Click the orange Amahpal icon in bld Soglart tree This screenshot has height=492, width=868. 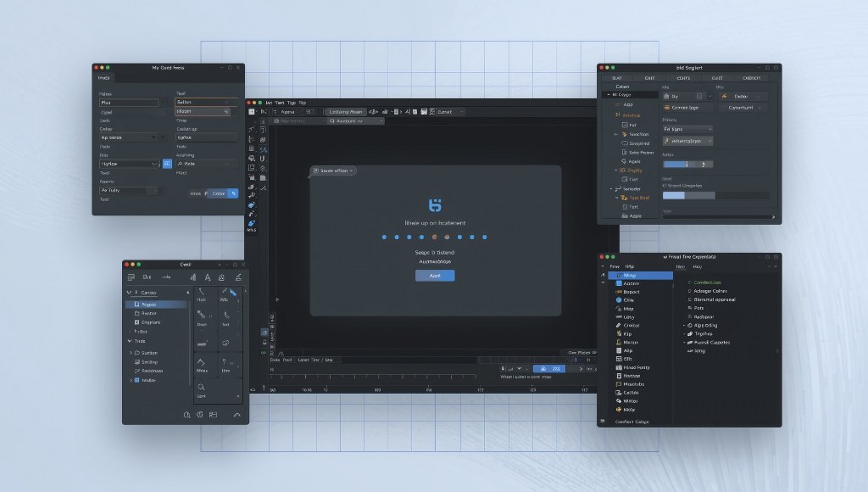point(618,115)
